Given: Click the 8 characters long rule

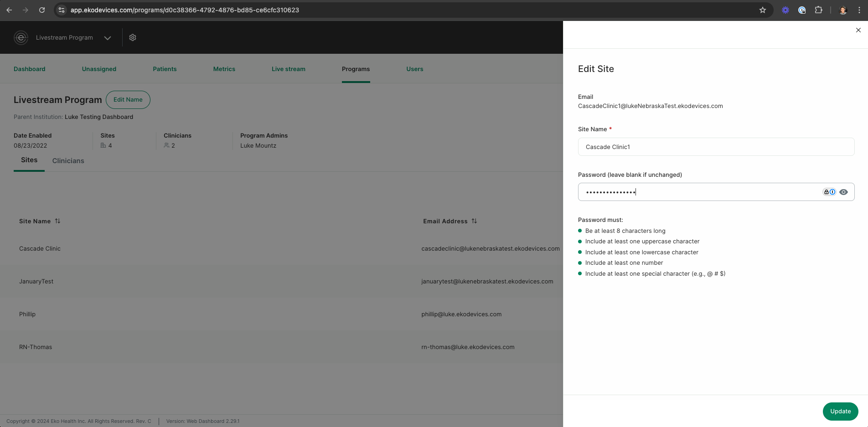Looking at the screenshot, I should (x=625, y=231).
